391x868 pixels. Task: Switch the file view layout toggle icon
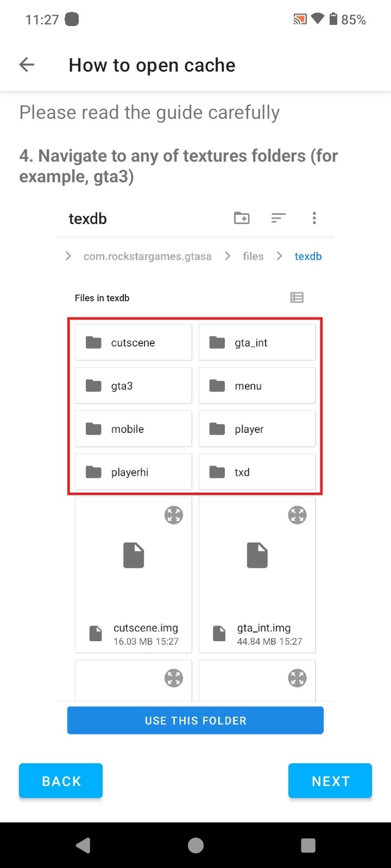point(297,297)
